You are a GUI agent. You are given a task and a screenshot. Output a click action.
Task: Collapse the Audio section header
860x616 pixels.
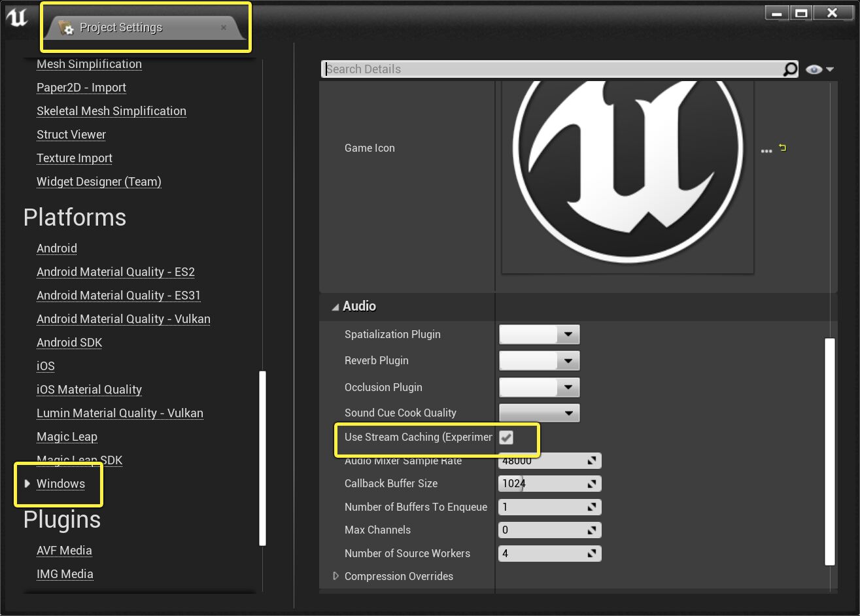(x=335, y=306)
